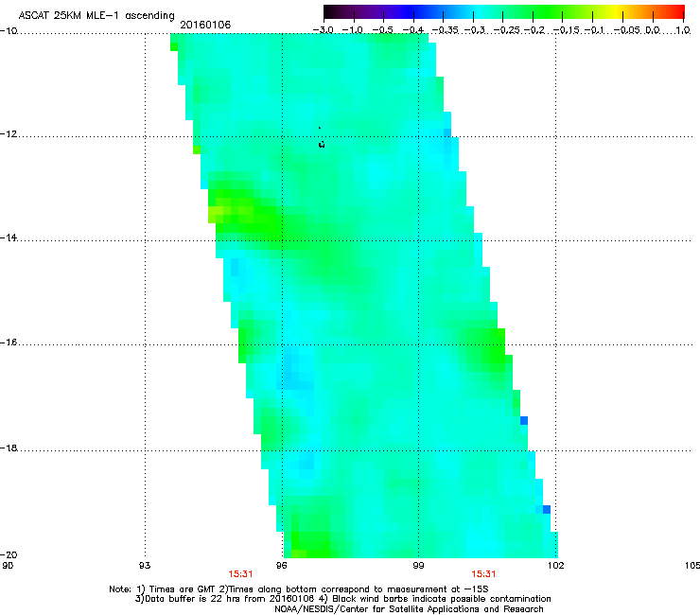
Task: Click the colorbar label "-0.25"
Action: click(x=505, y=30)
